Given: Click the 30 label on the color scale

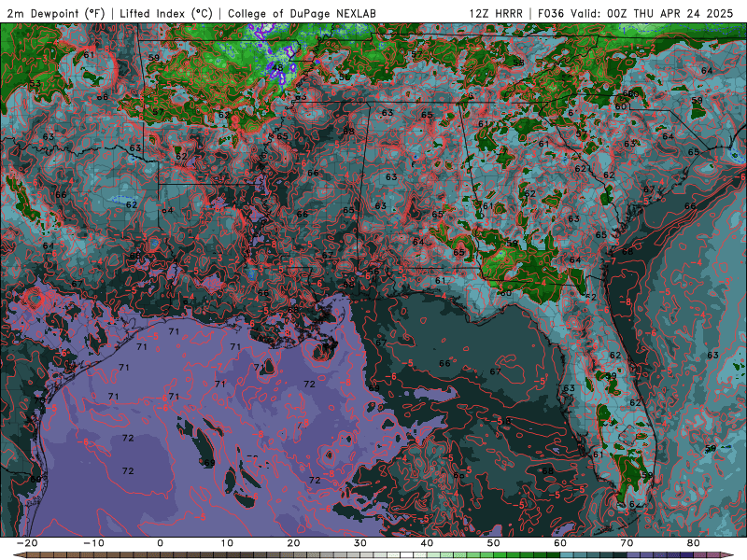Looking at the screenshot, I should pos(360,543).
